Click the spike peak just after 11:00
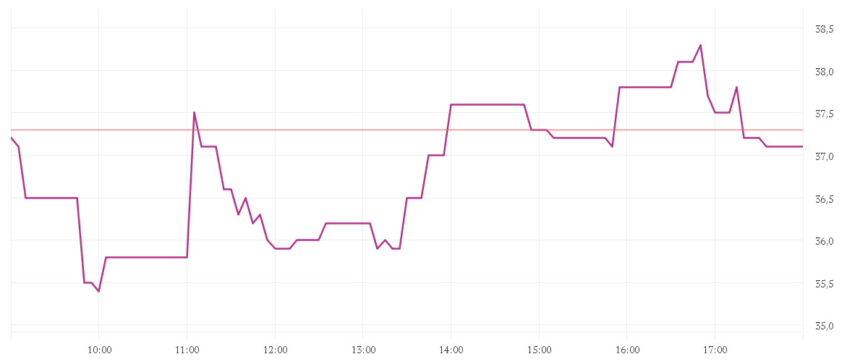 pyautogui.click(x=194, y=112)
